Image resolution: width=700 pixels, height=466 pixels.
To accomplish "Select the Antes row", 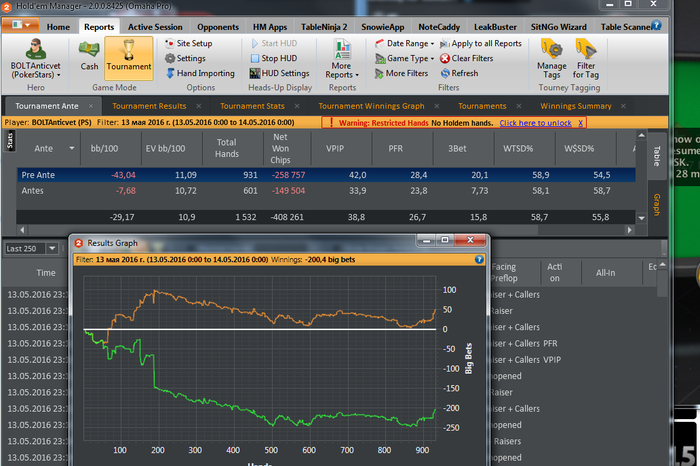I will click(326, 191).
